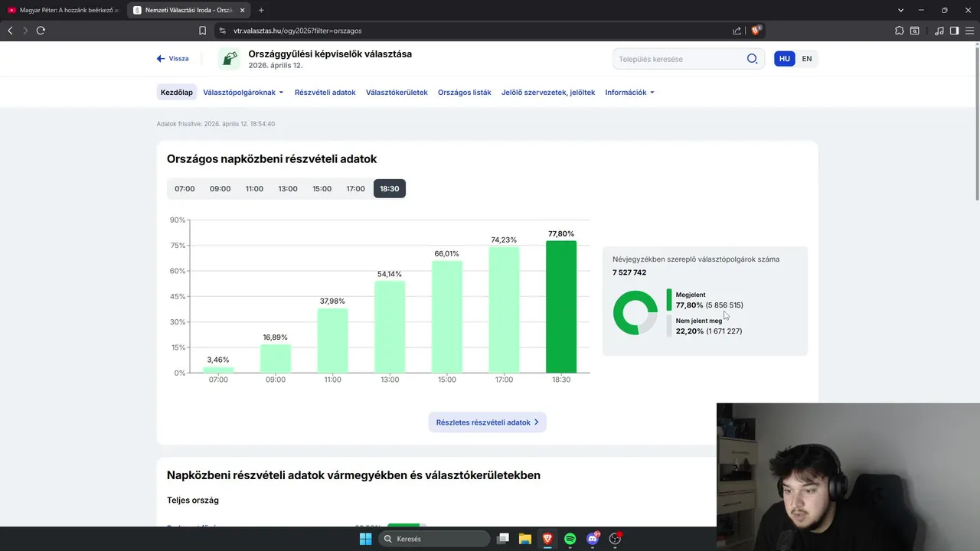Open Jelölő szervezetek, jelöltek menu item

(548, 93)
